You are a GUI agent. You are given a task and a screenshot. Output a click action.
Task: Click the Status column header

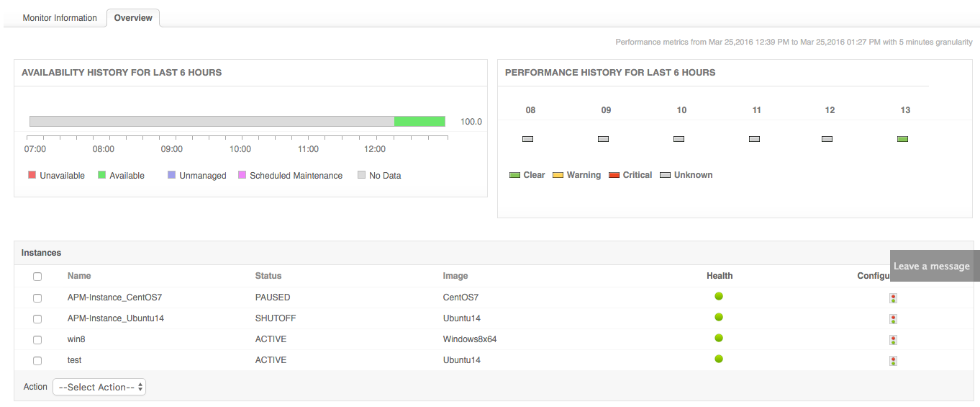(x=268, y=276)
